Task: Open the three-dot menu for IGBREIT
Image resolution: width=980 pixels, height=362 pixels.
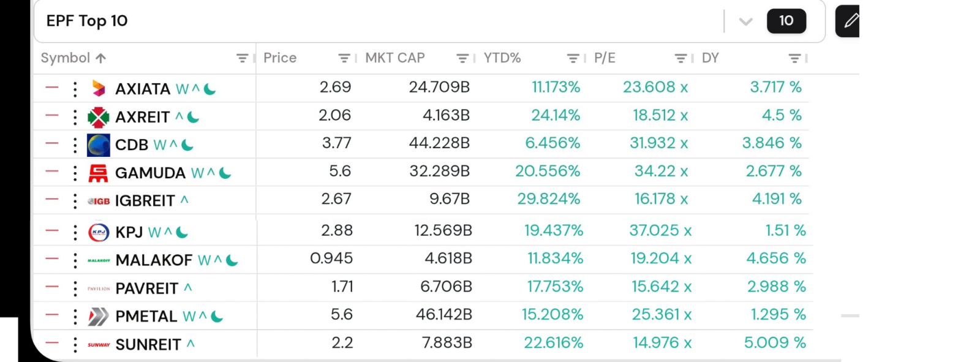Action: [75, 201]
